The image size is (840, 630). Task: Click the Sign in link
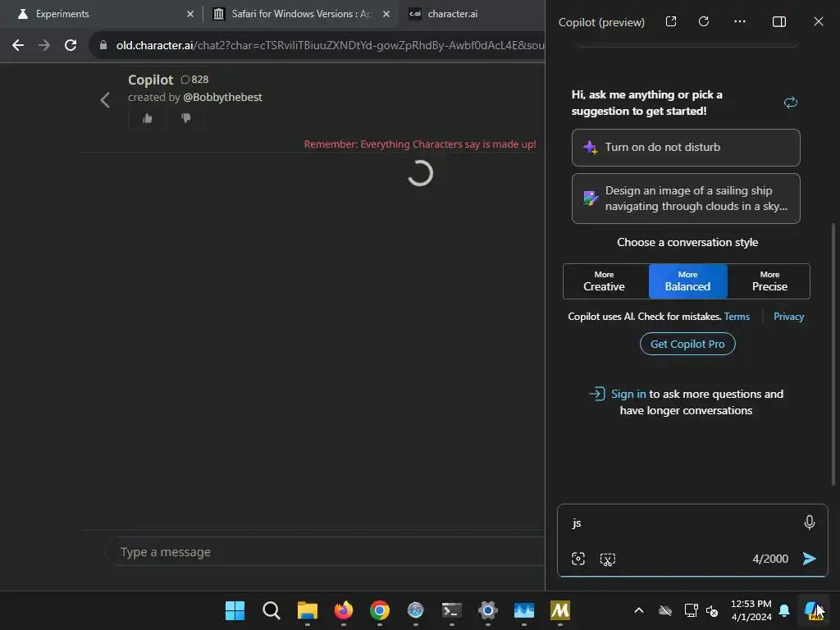pos(628,394)
